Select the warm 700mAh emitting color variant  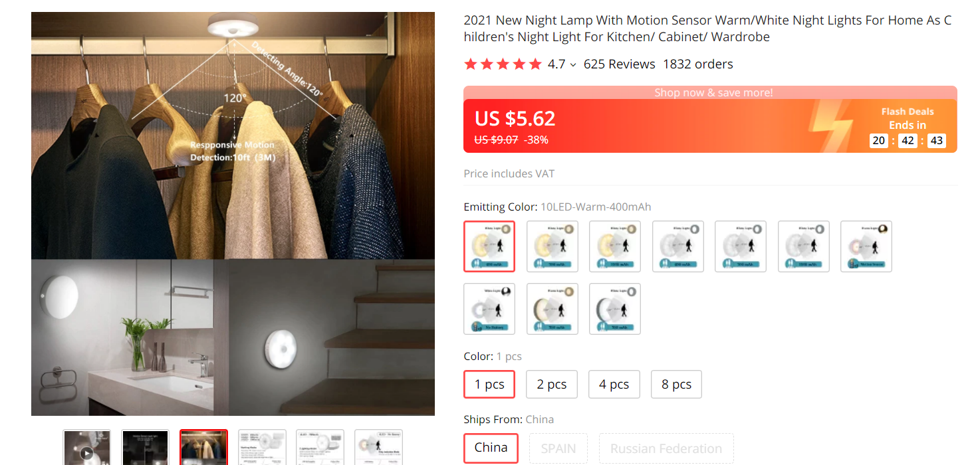(552, 246)
